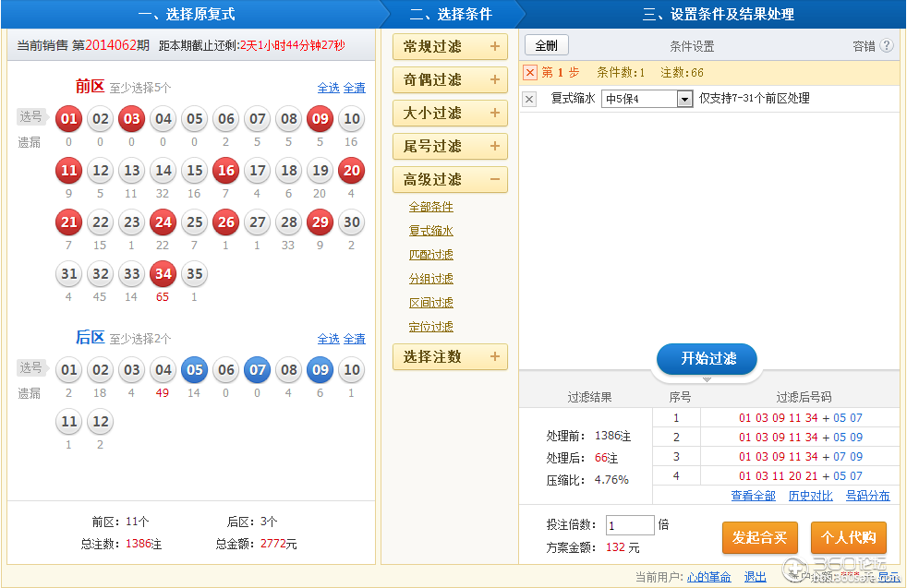Go to step 二、选择条件 header

(451, 14)
